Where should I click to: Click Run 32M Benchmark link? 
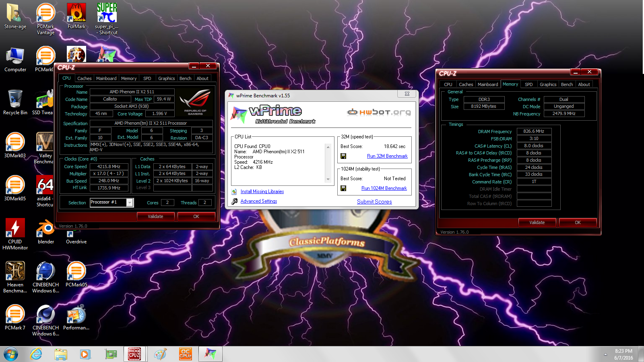point(387,156)
